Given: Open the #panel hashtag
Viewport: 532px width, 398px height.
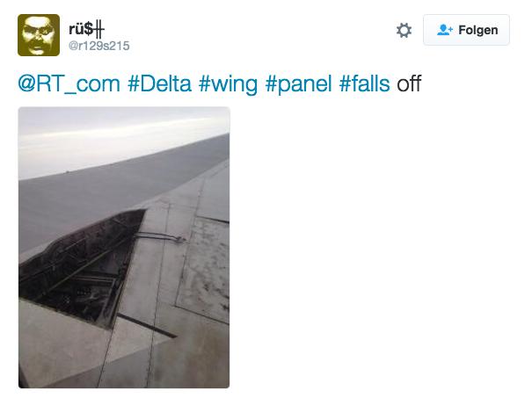Looking at the screenshot, I should tap(298, 83).
